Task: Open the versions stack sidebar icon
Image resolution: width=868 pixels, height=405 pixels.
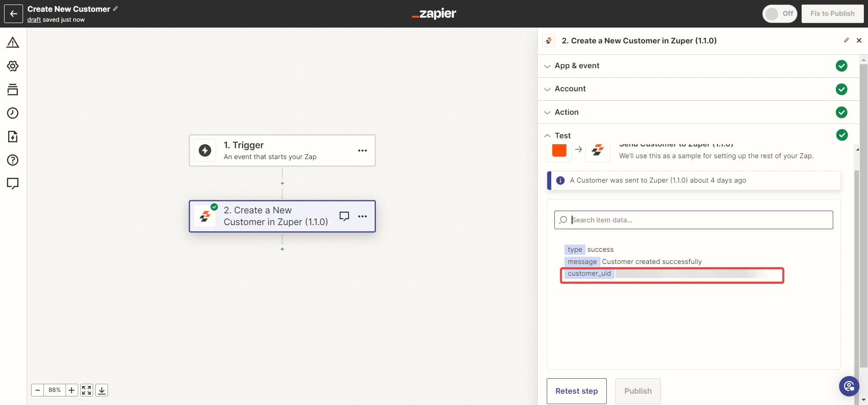Action: pyautogui.click(x=13, y=89)
